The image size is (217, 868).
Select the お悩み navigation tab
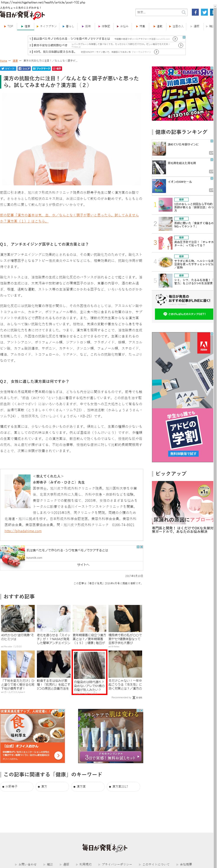pos(123,26)
